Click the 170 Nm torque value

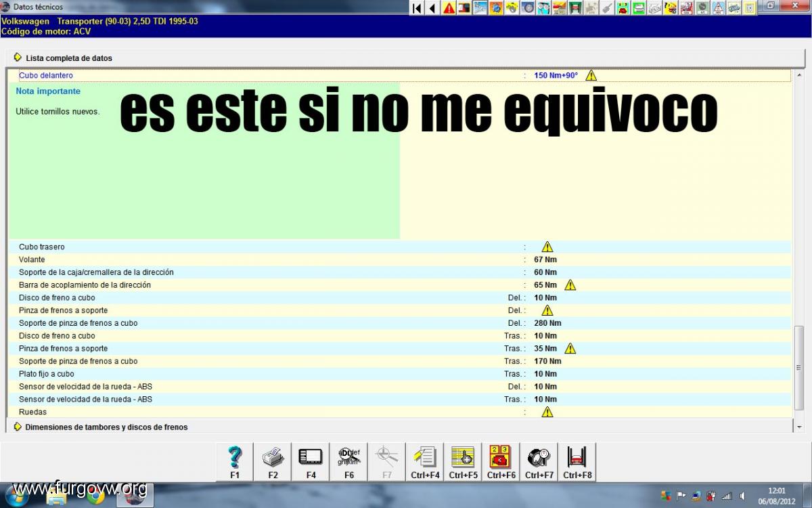[x=547, y=361]
